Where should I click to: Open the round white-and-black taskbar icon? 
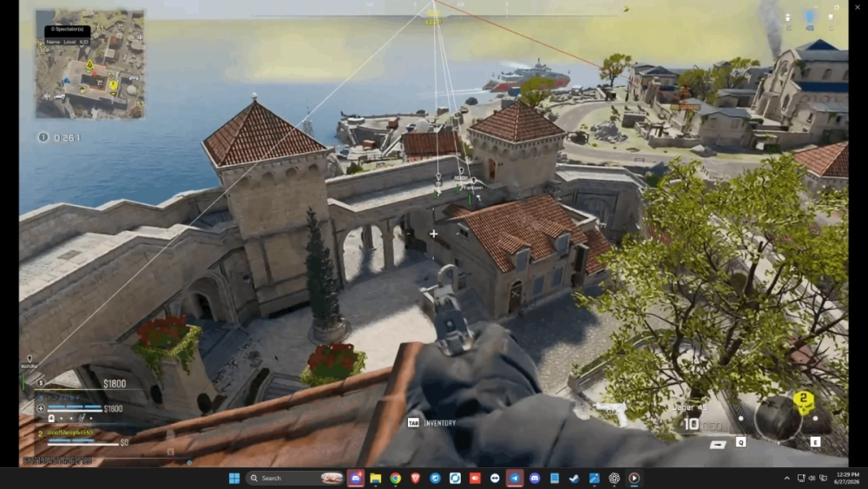pyautogui.click(x=495, y=478)
